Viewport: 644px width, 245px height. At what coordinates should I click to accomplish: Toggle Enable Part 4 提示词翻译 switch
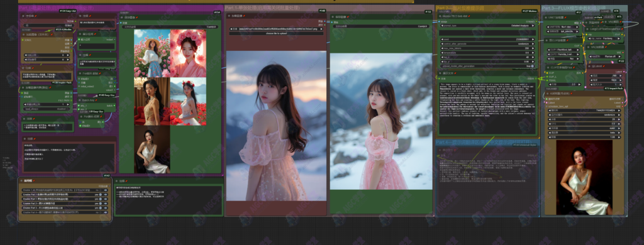pos(100,212)
